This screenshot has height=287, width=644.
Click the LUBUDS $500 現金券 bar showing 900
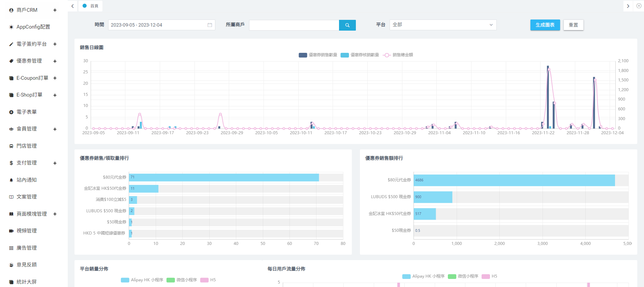point(433,197)
